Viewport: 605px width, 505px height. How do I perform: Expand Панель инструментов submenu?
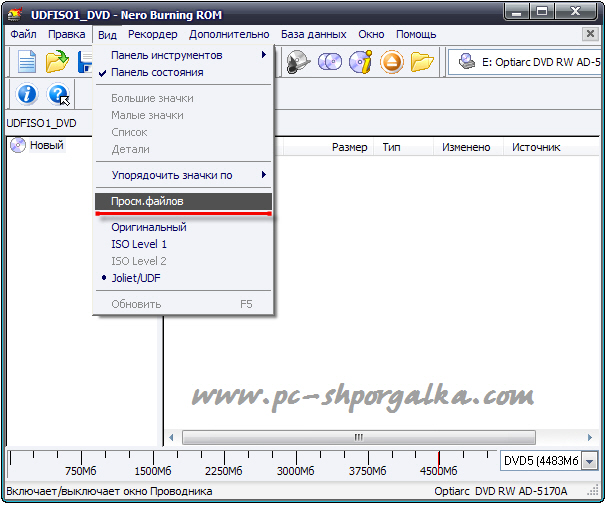click(x=183, y=55)
